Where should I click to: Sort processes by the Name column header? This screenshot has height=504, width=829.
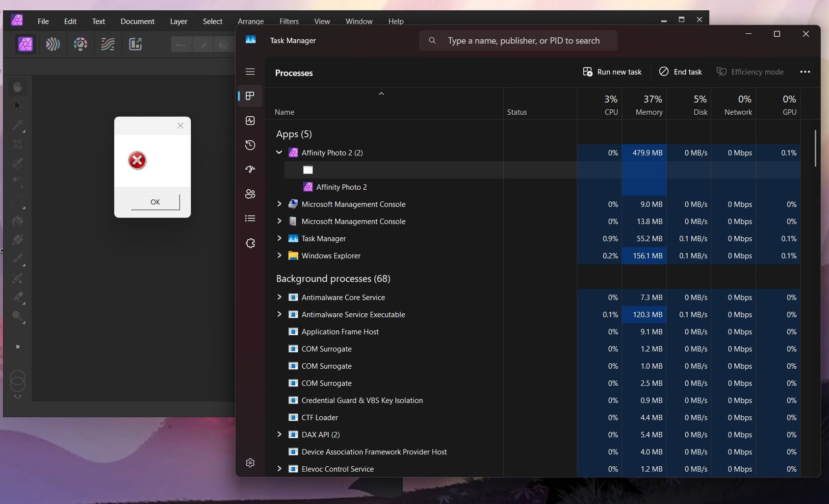(x=384, y=104)
